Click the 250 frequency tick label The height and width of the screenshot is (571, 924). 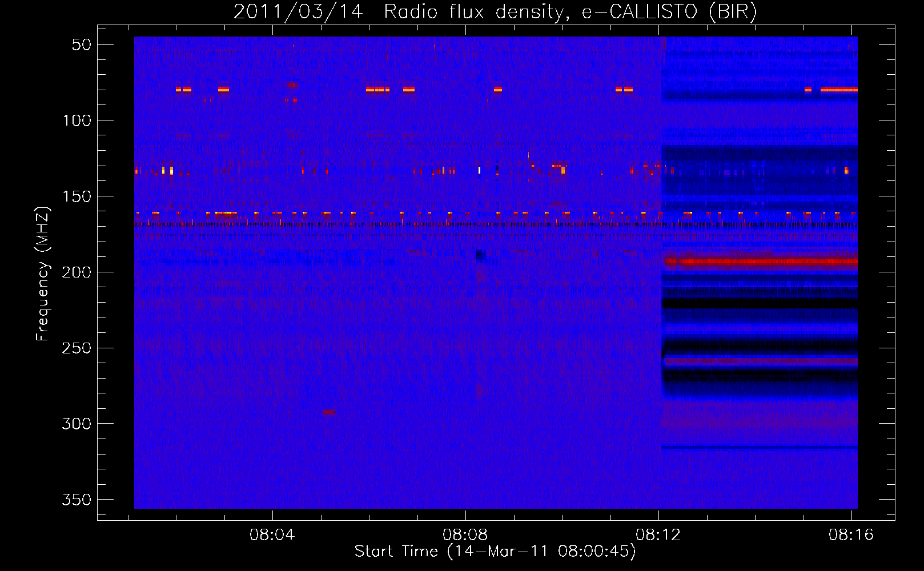77,348
